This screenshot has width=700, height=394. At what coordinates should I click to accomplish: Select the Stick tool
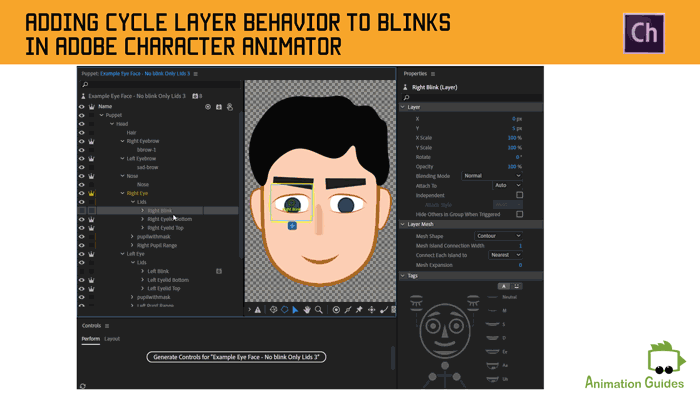click(348, 310)
